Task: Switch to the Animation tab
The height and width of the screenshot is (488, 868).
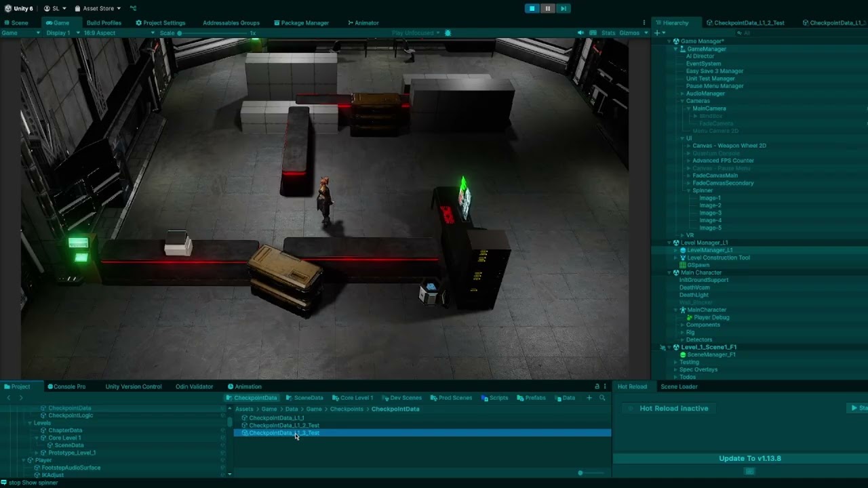Action: (244, 386)
